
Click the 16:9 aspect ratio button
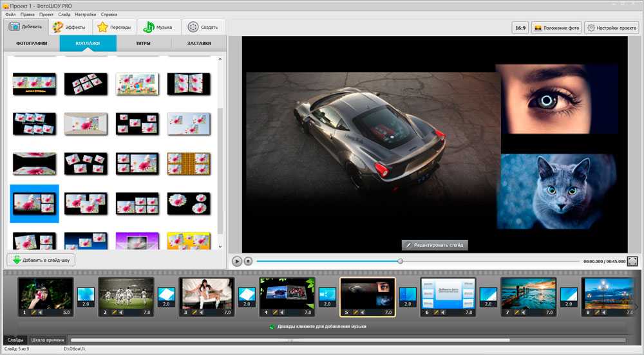click(x=520, y=28)
